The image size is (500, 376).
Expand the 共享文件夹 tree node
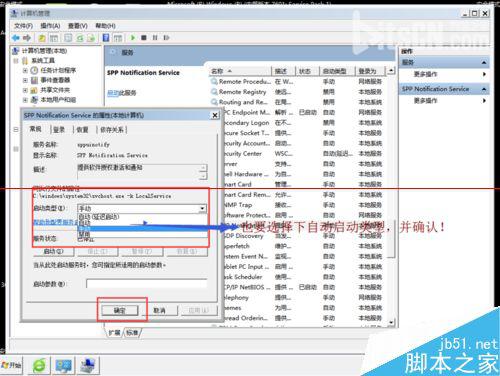pos(25,90)
